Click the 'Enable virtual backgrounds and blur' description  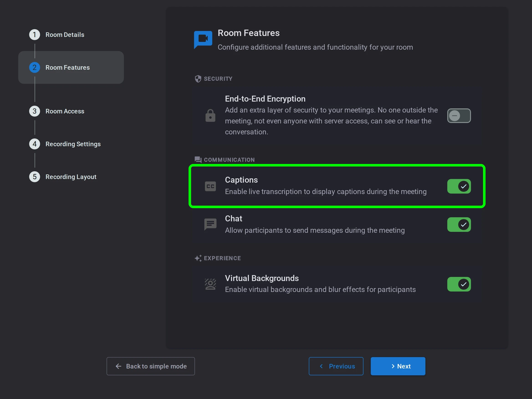point(320,289)
